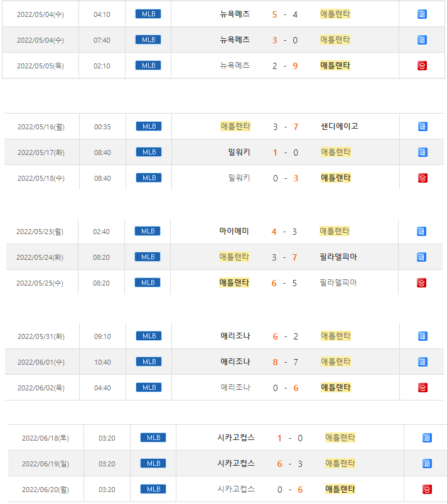Click the 8 - 7 score of 애리조나 game
Viewport: 447px width, 504px height.
point(285,362)
